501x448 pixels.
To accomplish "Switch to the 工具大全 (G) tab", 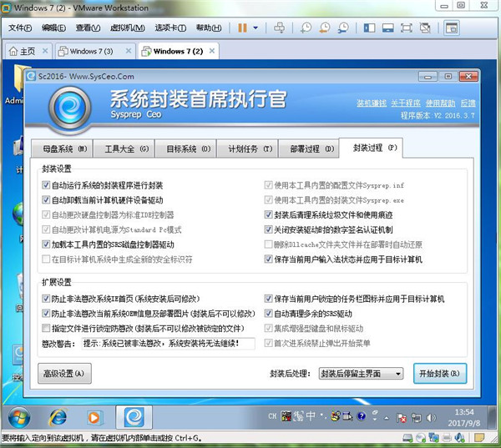I will (x=124, y=148).
